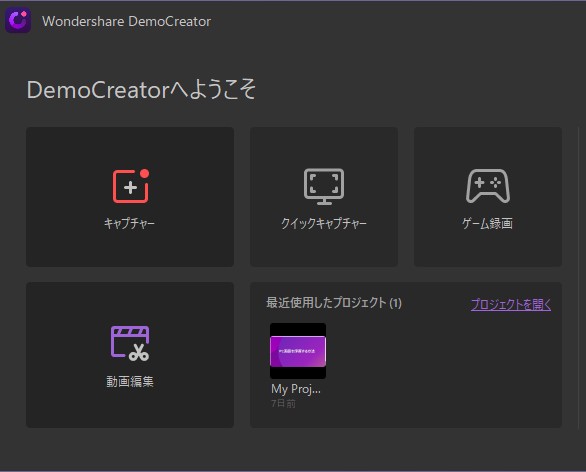Follow the プロジェクトを開く link
Image resolution: width=586 pixels, height=472 pixels.
click(x=511, y=304)
